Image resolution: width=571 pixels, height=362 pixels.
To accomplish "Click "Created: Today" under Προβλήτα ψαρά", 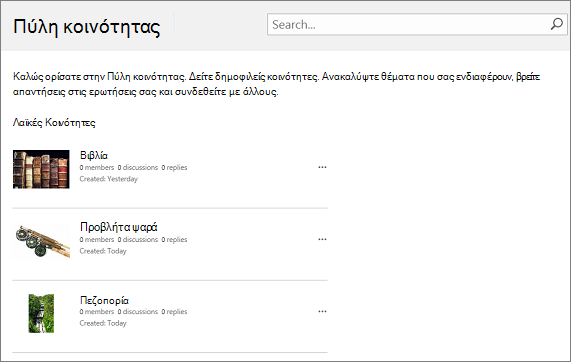I will 103,251.
